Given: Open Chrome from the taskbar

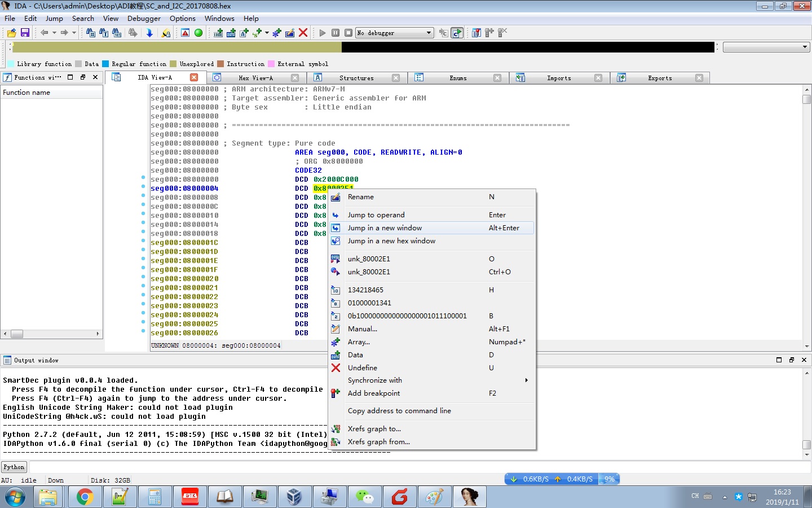Looking at the screenshot, I should pyautogui.click(x=85, y=497).
